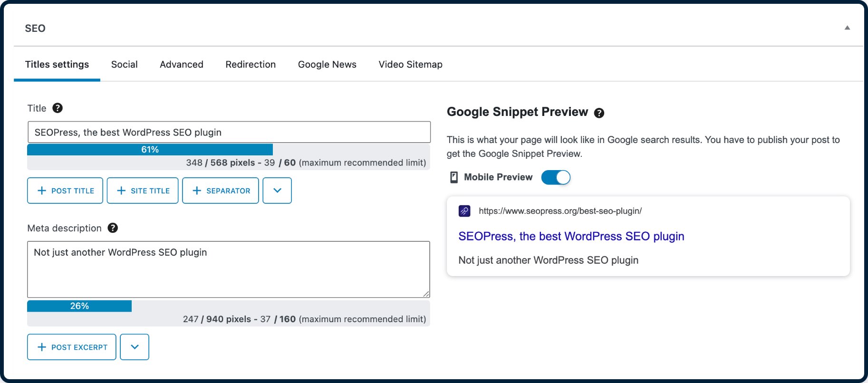Click the Mobile Preview label

click(498, 177)
